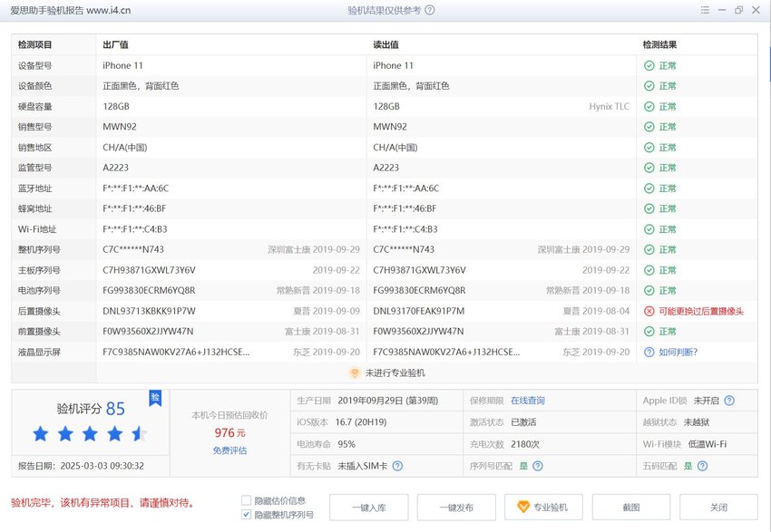Click factory value FG993830ECRM6YQ8R battery serial
The image size is (771, 532).
click(149, 290)
